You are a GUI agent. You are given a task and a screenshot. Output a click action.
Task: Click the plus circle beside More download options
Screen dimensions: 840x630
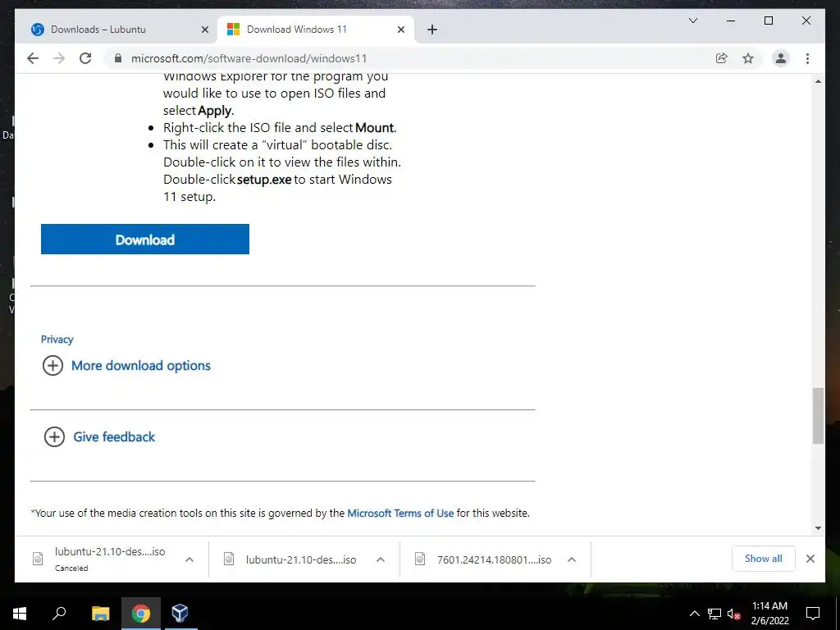pos(52,365)
